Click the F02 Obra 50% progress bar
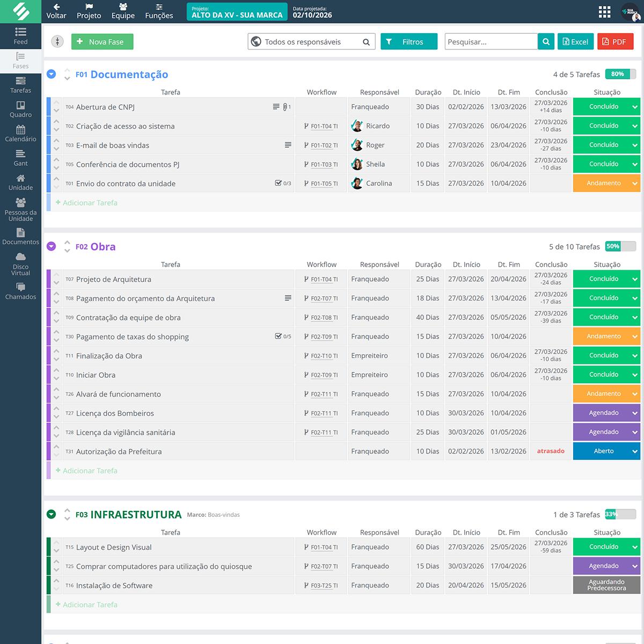This screenshot has height=644, width=644. (620, 246)
